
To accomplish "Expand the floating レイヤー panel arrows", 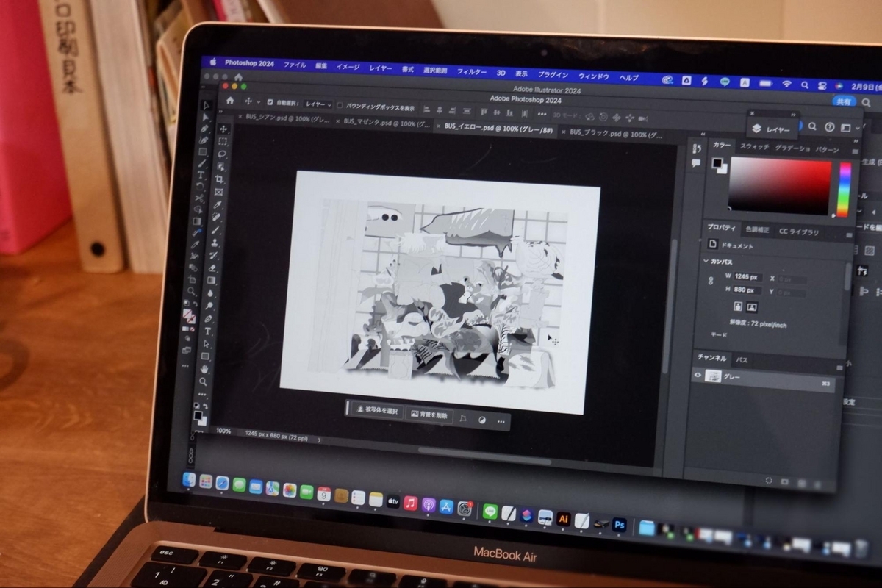I will [793, 115].
